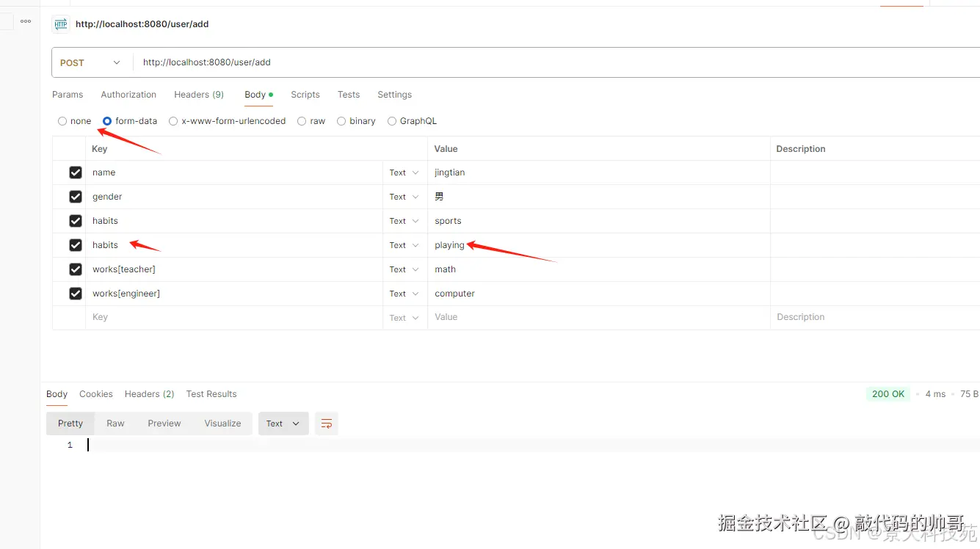This screenshot has height=549, width=980.
Task: Click the gender key cell
Action: [x=234, y=197]
